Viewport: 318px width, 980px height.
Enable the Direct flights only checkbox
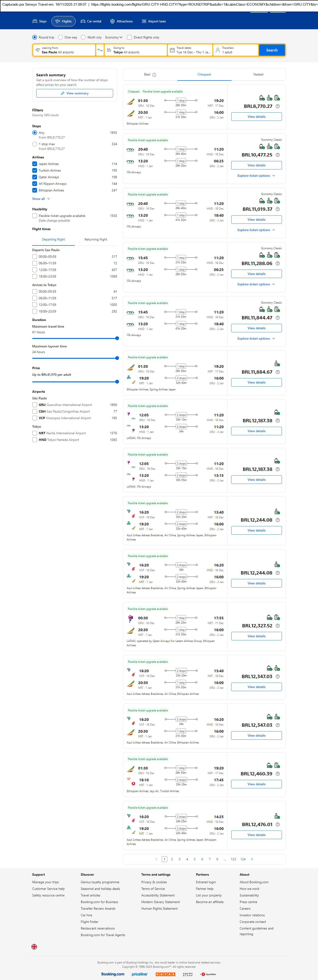click(x=130, y=38)
